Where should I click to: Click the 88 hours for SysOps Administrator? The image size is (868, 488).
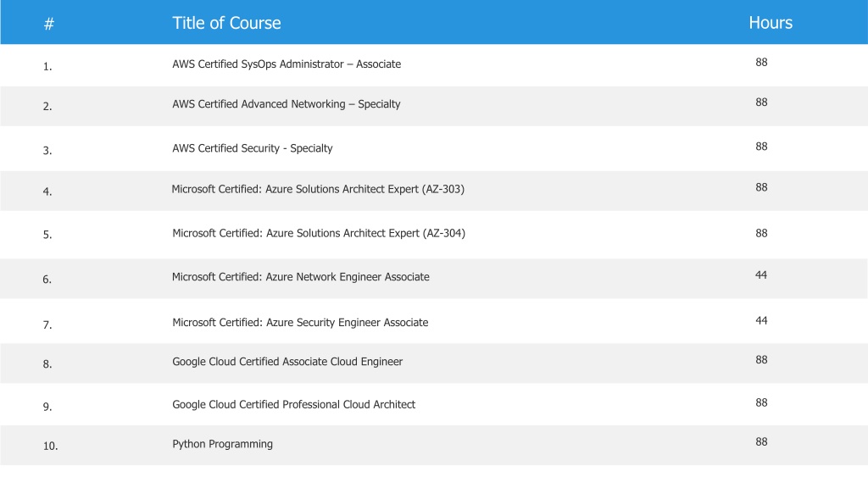coord(761,62)
